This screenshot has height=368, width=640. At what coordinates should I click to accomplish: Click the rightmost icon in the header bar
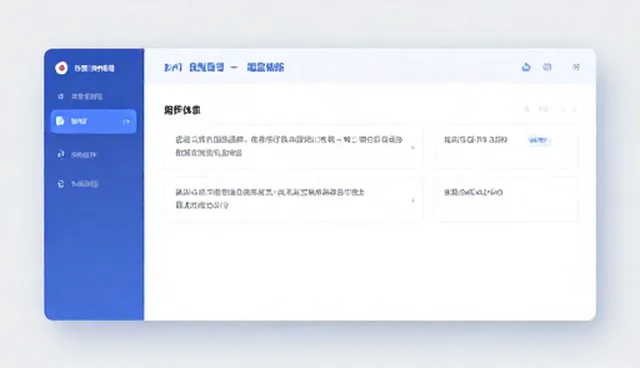click(x=576, y=67)
